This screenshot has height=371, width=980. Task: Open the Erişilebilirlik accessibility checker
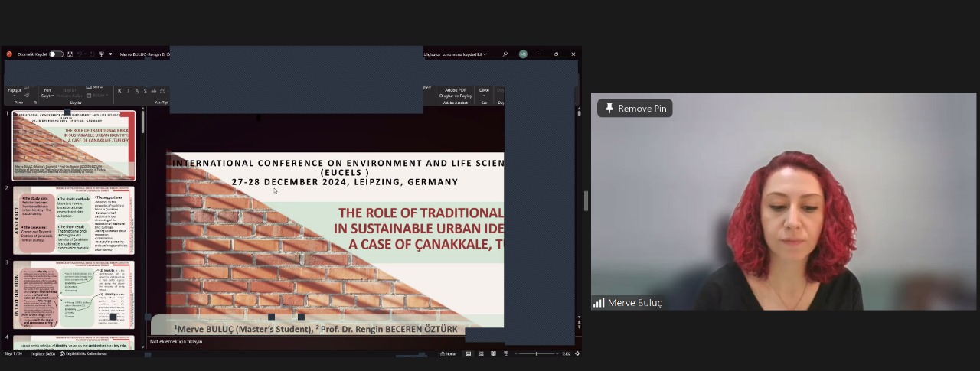click(83, 353)
